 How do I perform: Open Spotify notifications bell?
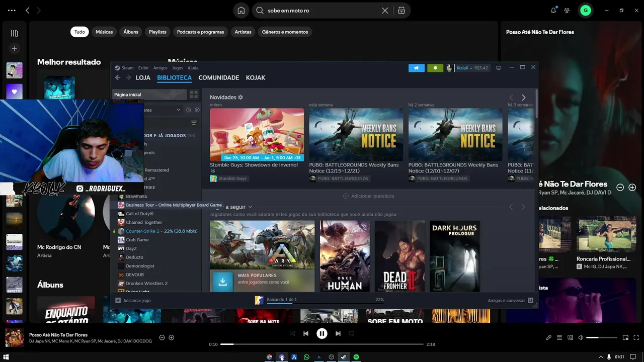click(x=553, y=10)
